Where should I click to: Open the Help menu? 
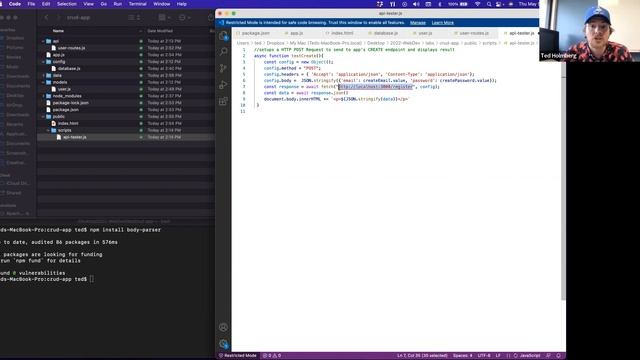tap(182, 4)
